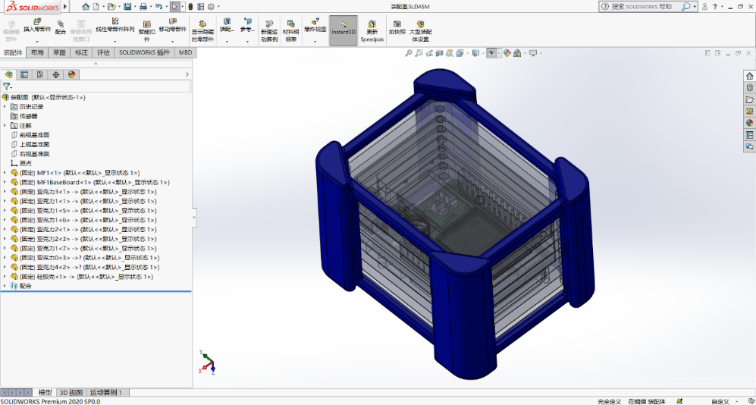Click 爆炸视图 Exploded View tool
756x405 pixels.
[x=315, y=26]
